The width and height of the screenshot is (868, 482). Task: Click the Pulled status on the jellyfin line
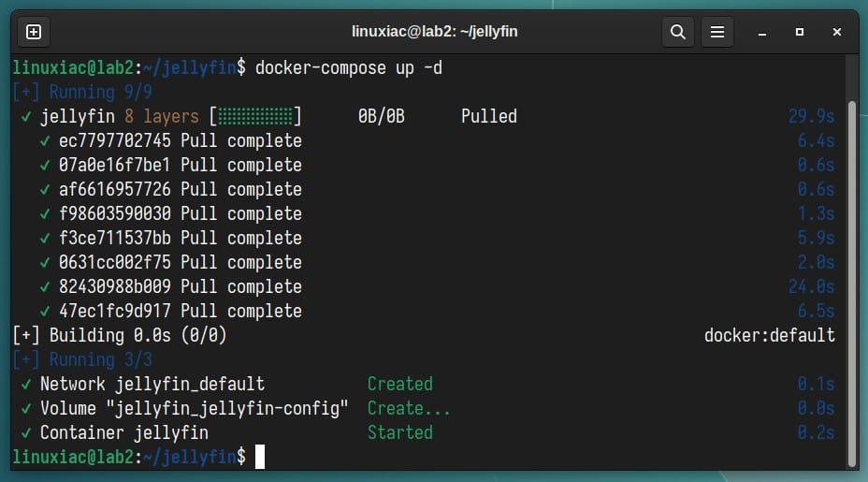point(488,116)
